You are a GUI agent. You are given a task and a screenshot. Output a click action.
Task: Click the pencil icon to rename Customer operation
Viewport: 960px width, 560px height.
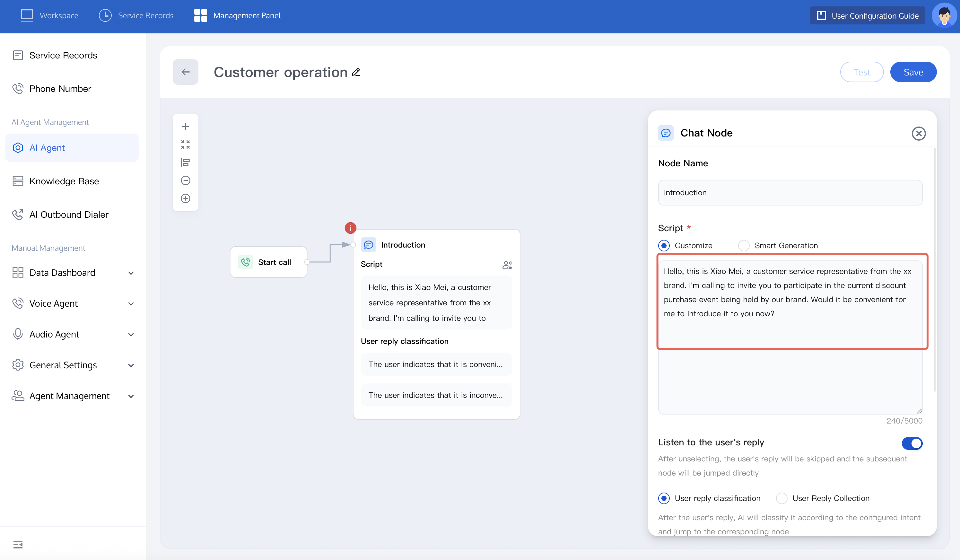(x=356, y=72)
